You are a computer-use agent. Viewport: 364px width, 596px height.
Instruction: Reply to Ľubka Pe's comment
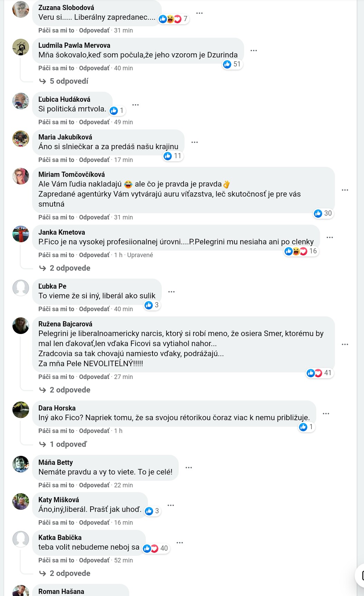[94, 309]
